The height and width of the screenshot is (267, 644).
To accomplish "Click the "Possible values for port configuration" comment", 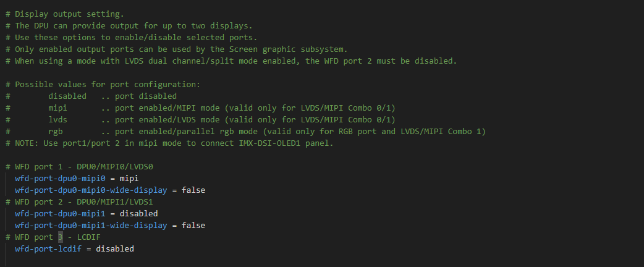I will click(107, 85).
